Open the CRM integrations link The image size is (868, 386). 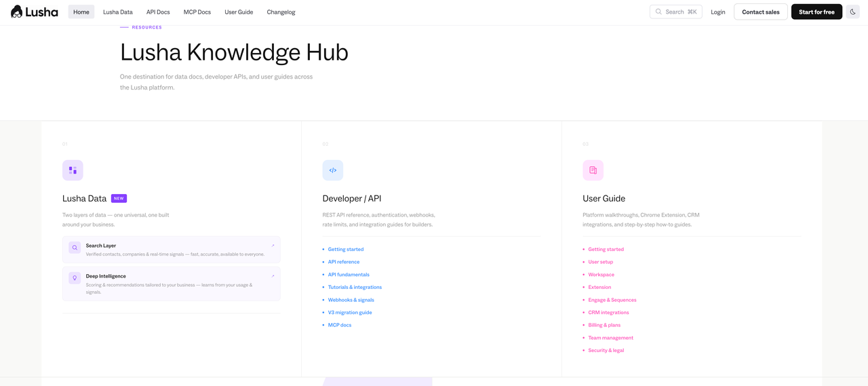click(x=609, y=313)
